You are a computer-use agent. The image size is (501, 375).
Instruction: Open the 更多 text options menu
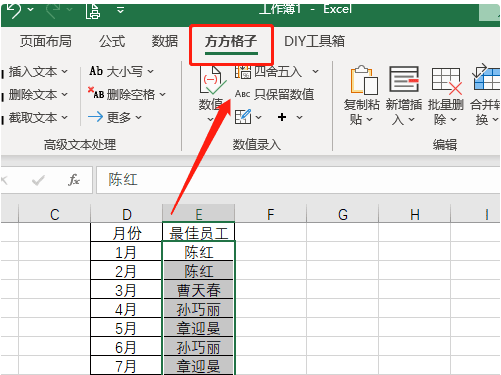[115, 117]
